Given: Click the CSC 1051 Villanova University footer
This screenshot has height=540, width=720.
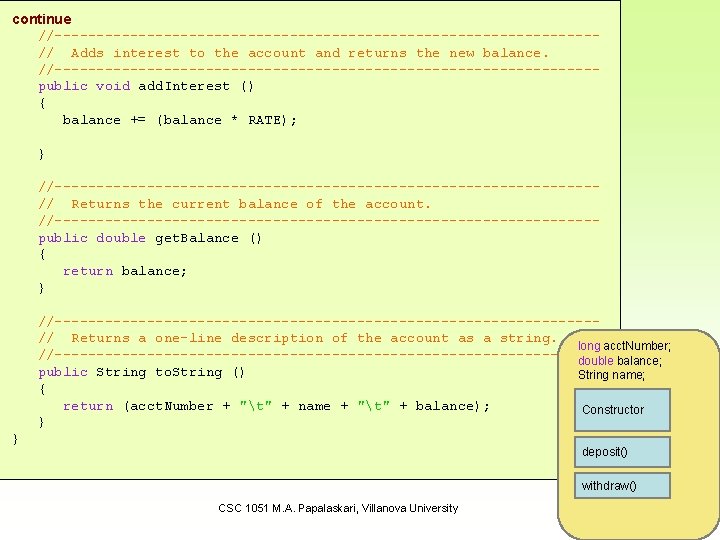Looking at the screenshot, I should point(338,508).
